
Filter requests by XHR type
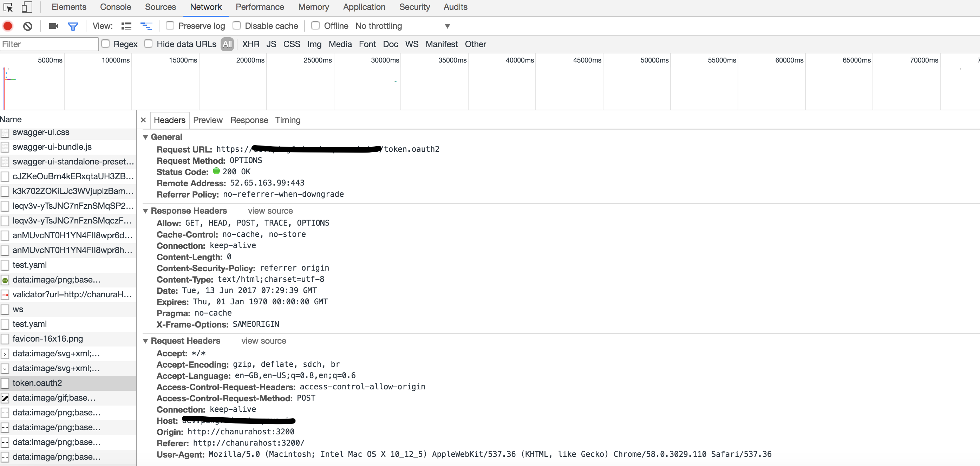[251, 44]
